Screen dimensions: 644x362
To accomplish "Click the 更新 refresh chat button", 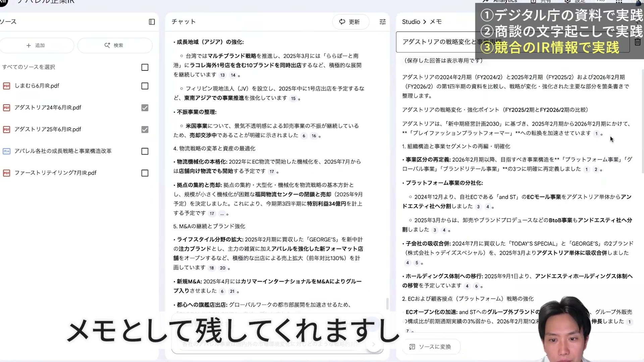I will click(x=350, y=22).
